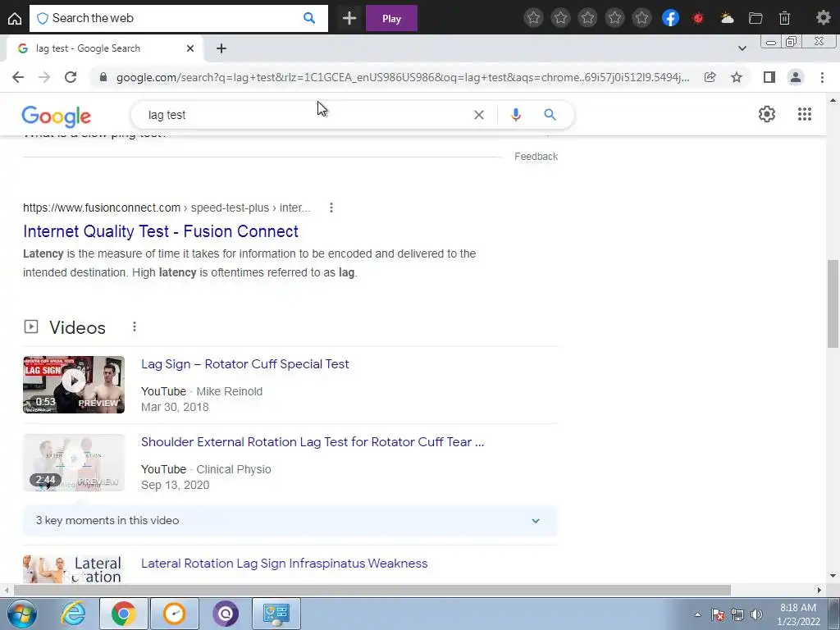Open the Action Center flag tray icon
The height and width of the screenshot is (630, 840).
717,614
